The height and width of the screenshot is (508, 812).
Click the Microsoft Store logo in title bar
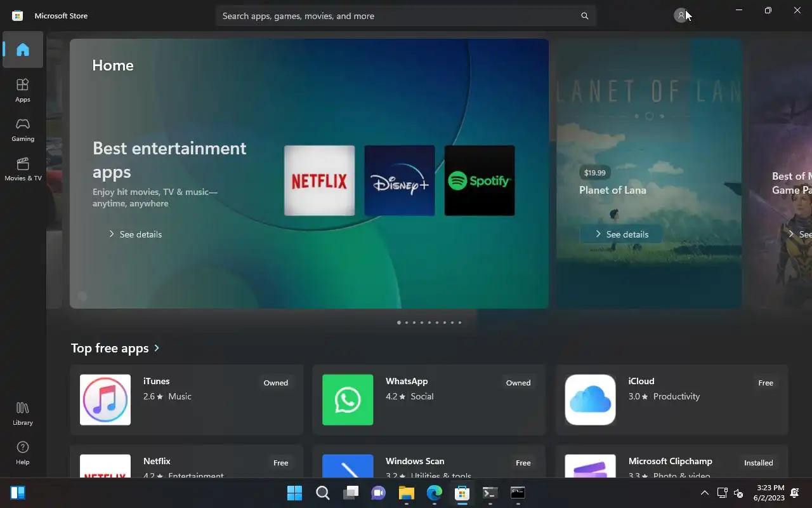tap(18, 16)
